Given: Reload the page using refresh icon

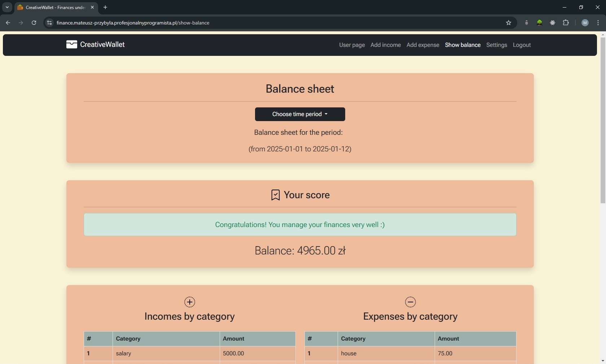Looking at the screenshot, I should 34,23.
